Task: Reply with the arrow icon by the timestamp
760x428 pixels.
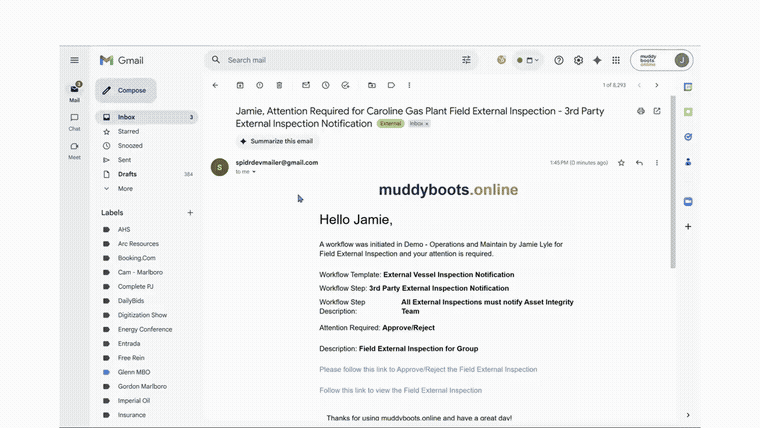Action: pos(639,162)
